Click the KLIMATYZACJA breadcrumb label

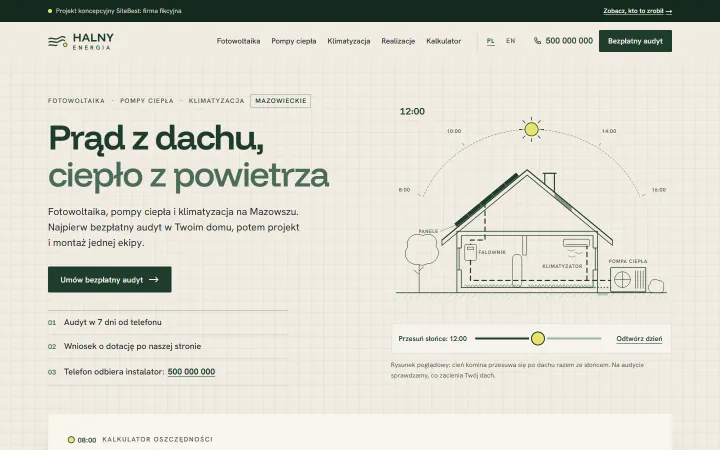click(x=216, y=101)
